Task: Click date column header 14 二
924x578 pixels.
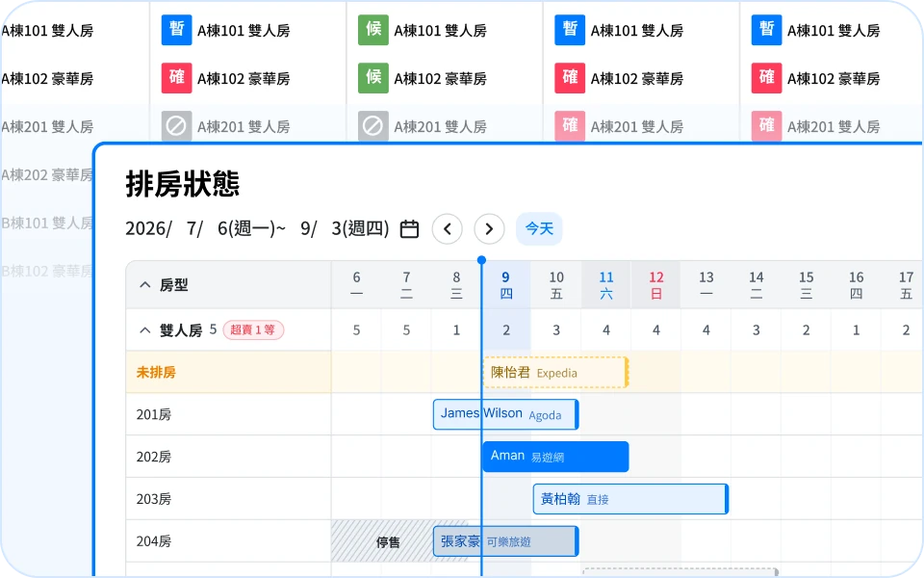Action: click(x=757, y=284)
